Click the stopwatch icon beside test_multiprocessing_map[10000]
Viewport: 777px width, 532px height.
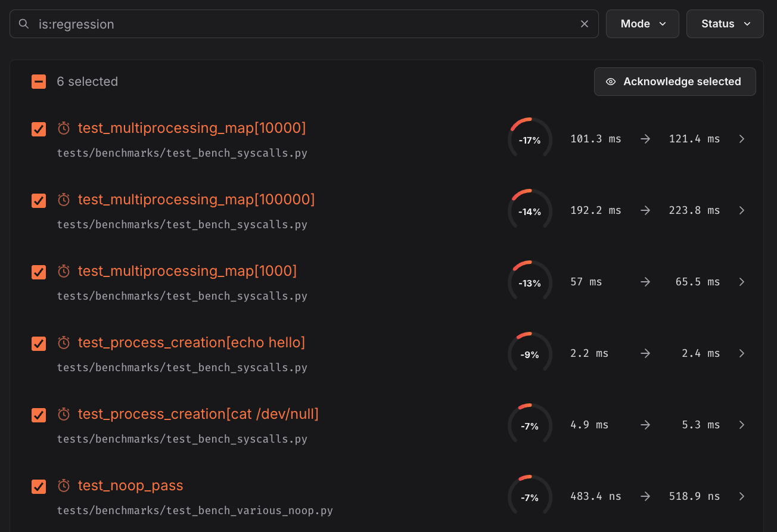[64, 127]
